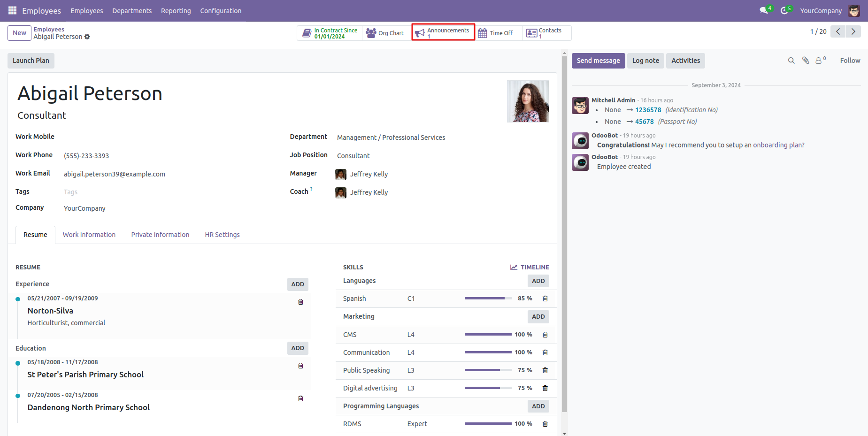Go to the next employee record
This screenshot has width=868, height=436.
pos(853,31)
